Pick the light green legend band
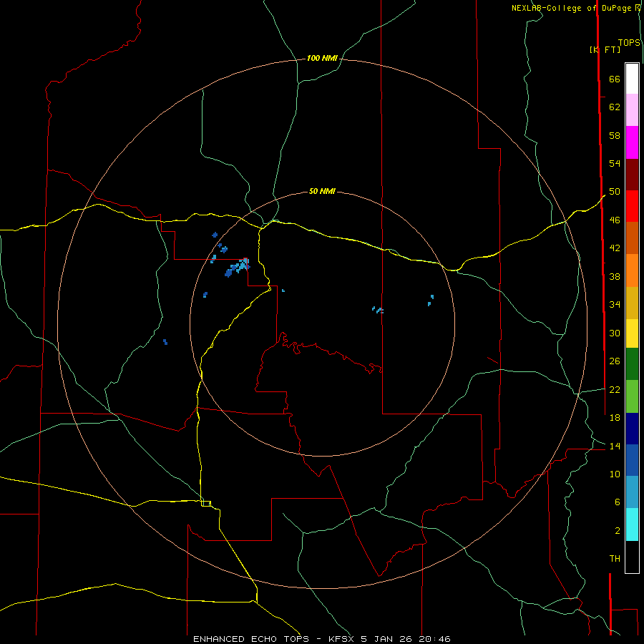 632,396
